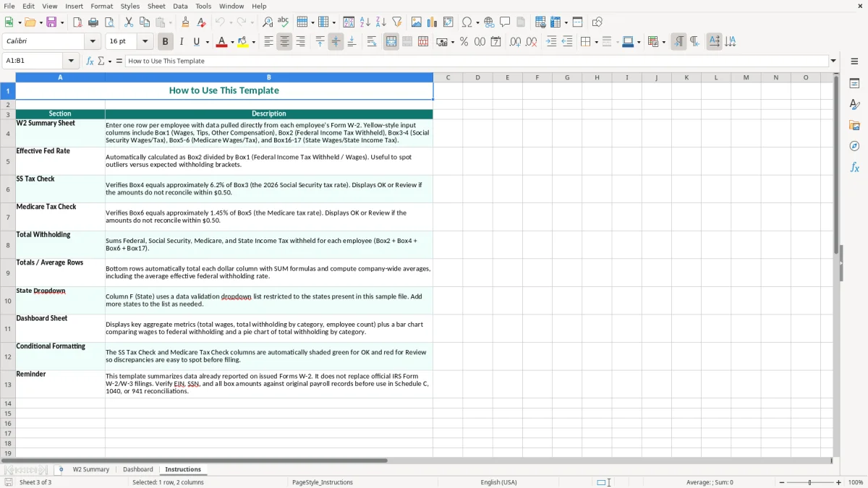Insert a pivot table
The height and width of the screenshot is (488, 868).
448,22
